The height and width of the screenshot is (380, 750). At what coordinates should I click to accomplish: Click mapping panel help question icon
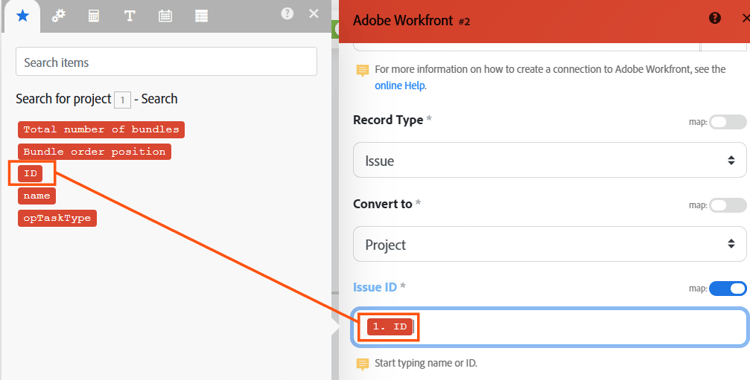coord(287,13)
